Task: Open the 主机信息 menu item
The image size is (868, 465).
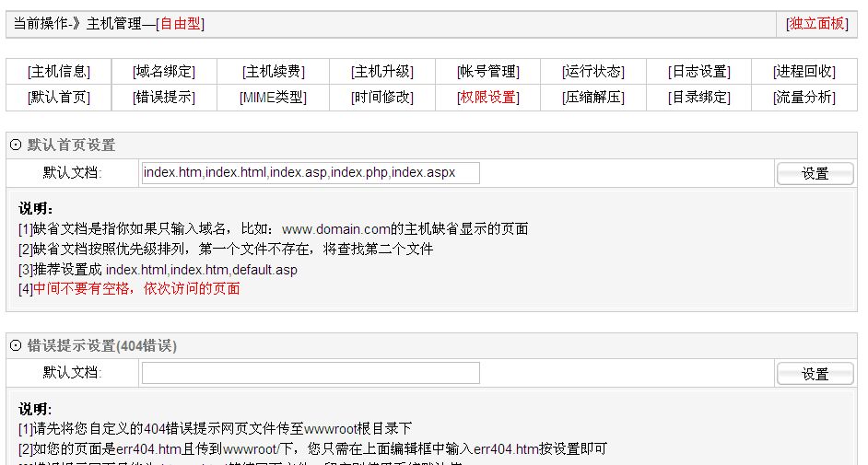Action: click(58, 72)
